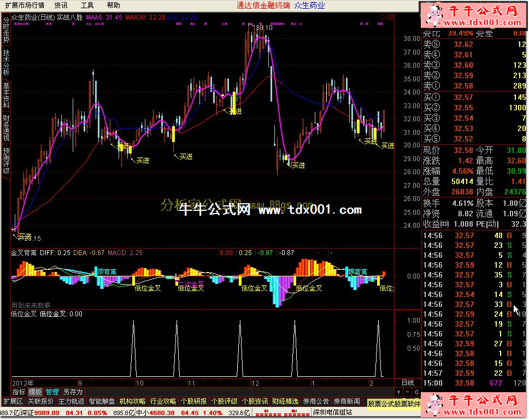
Task: Click the 0 reset button
Action: click(416, 392)
